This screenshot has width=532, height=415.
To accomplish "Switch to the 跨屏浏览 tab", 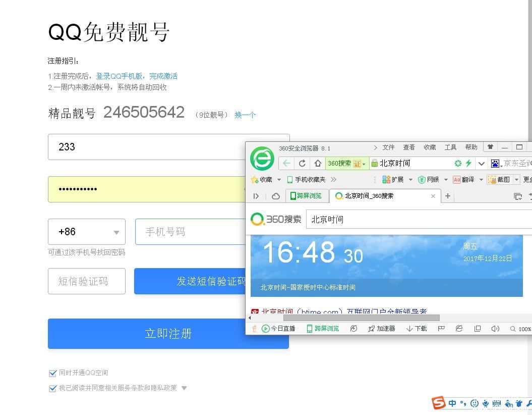I will coord(307,196).
